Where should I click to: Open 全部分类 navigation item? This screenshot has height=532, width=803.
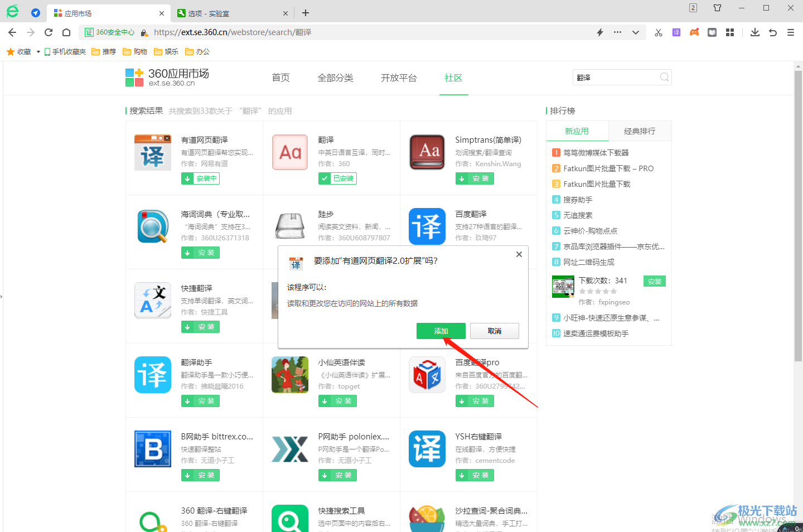(x=335, y=78)
